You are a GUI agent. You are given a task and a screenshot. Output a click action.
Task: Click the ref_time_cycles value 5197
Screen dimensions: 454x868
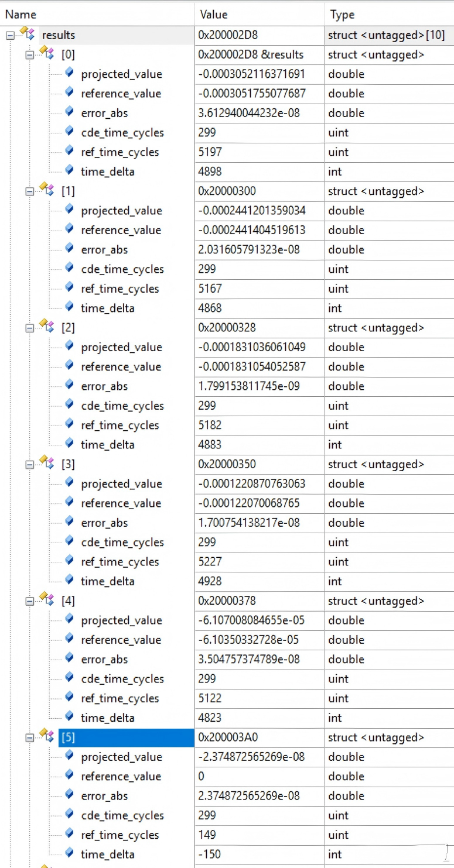pyautogui.click(x=211, y=152)
